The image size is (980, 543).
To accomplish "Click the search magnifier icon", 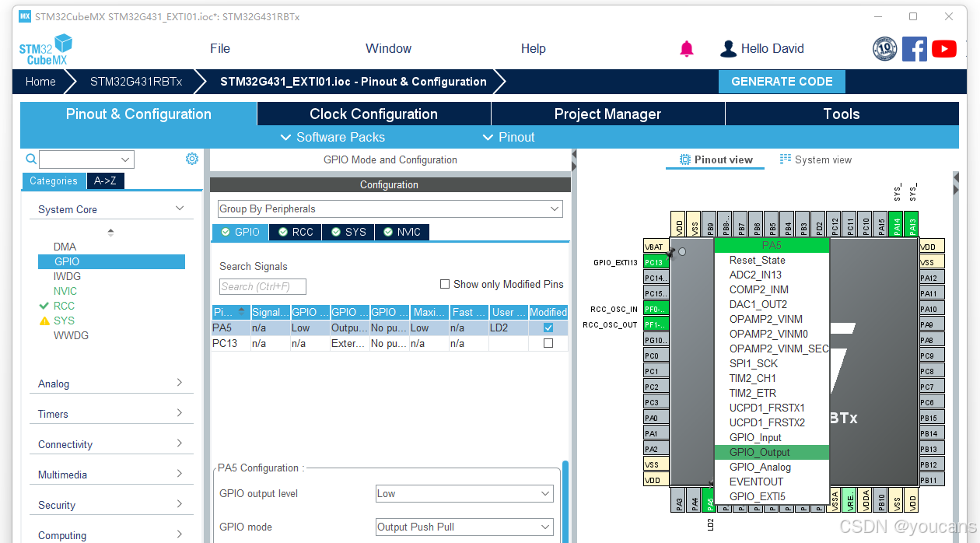I will click(x=31, y=159).
